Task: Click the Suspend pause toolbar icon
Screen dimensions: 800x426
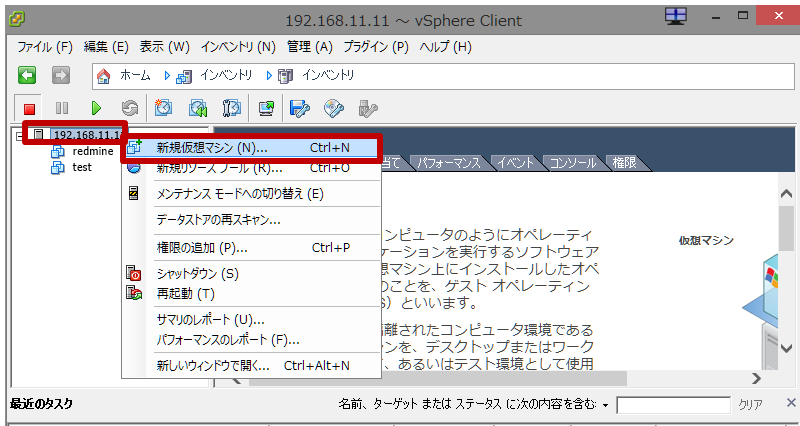Action: point(62,108)
